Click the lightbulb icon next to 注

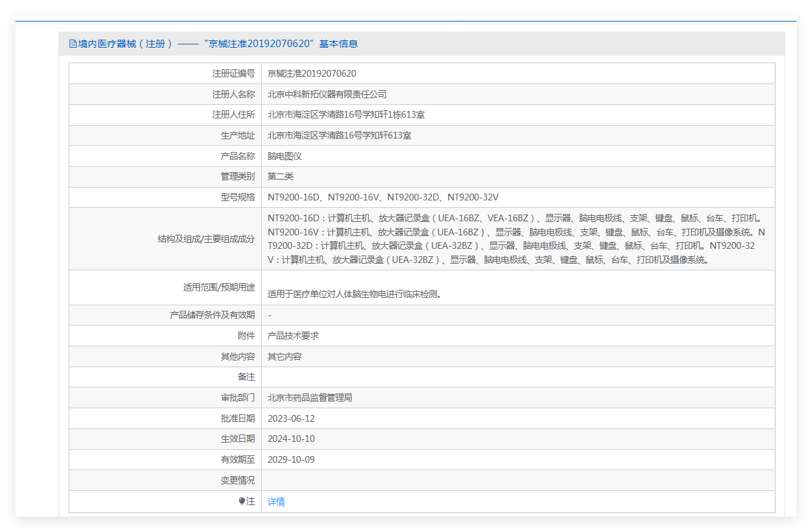click(x=242, y=502)
